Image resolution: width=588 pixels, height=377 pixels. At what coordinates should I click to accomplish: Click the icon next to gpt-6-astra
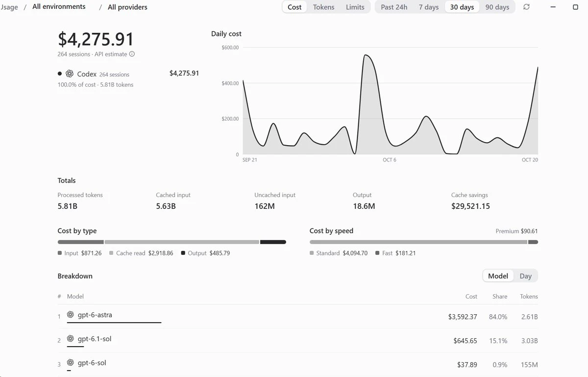coord(71,315)
